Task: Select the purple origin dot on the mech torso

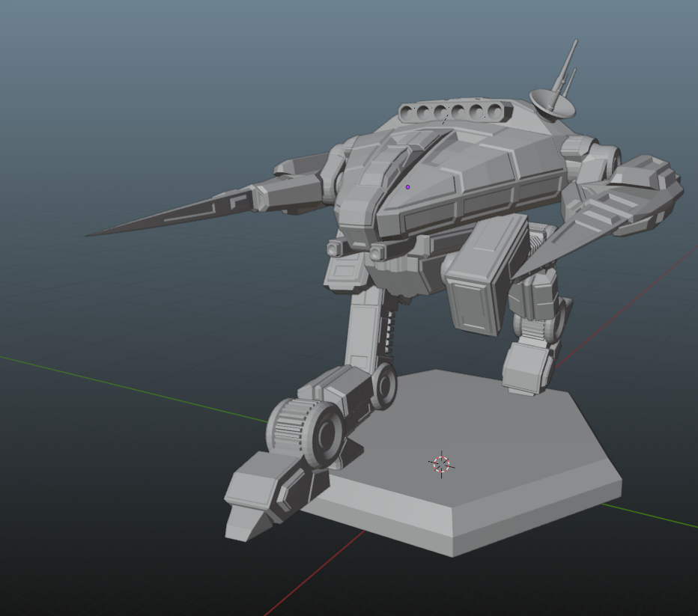Action: pos(407,187)
